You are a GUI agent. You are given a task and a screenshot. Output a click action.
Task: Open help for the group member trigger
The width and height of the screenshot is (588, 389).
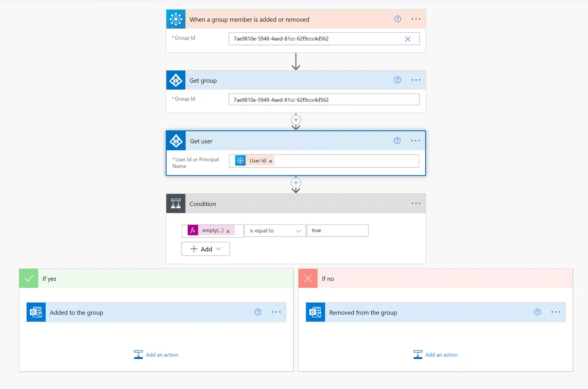click(x=398, y=19)
